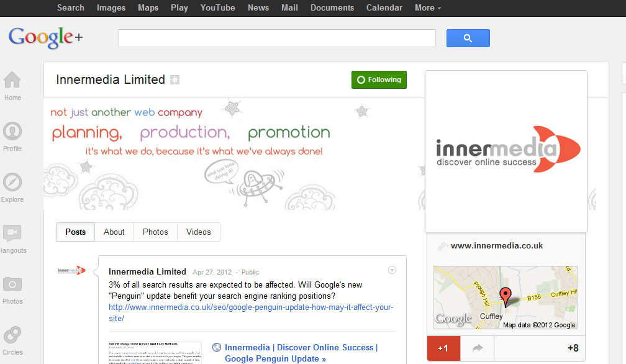Open the Photos camera icon
Viewport: 626px width, 364px height.
point(12,284)
